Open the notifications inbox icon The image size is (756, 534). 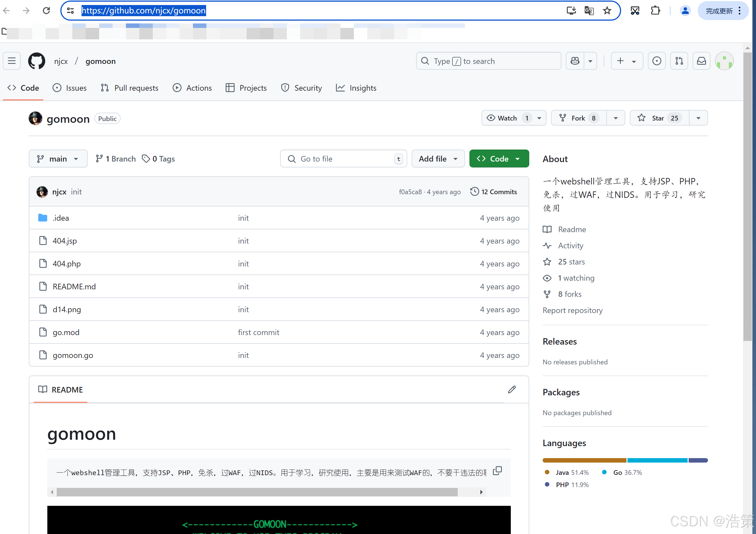(x=701, y=61)
